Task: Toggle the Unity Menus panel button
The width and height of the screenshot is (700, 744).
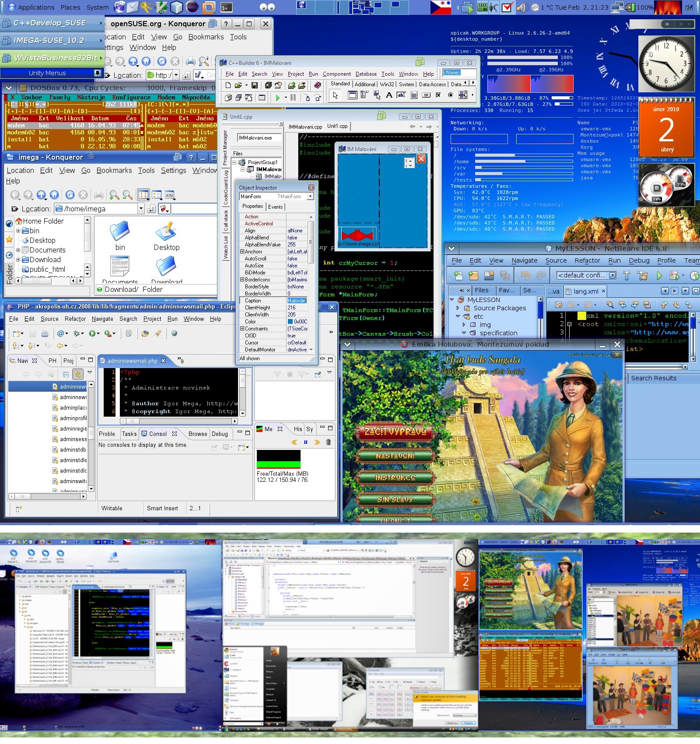Action: pyautogui.click(x=97, y=73)
